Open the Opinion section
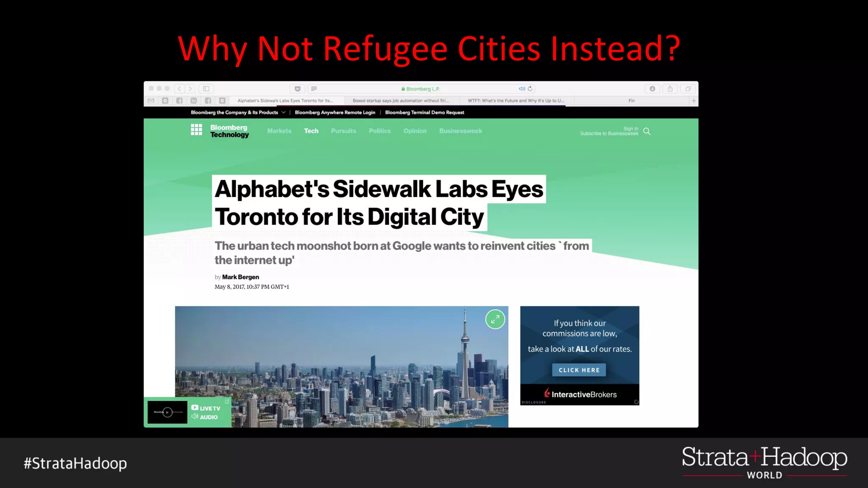The image size is (868, 488). point(415,131)
